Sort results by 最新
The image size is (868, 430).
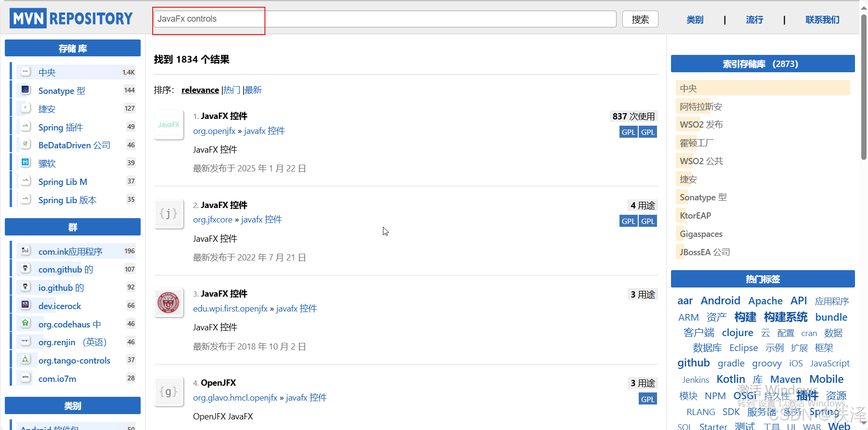coord(253,90)
